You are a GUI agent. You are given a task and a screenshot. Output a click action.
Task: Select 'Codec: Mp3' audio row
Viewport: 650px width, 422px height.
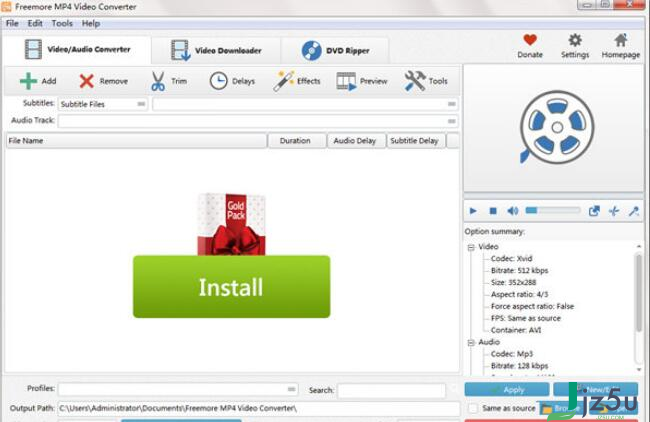(x=512, y=354)
